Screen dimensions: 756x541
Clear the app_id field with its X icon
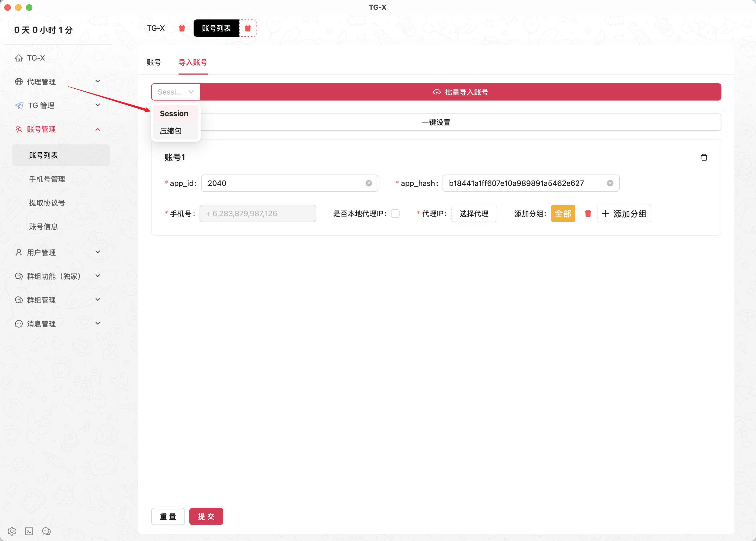(369, 183)
